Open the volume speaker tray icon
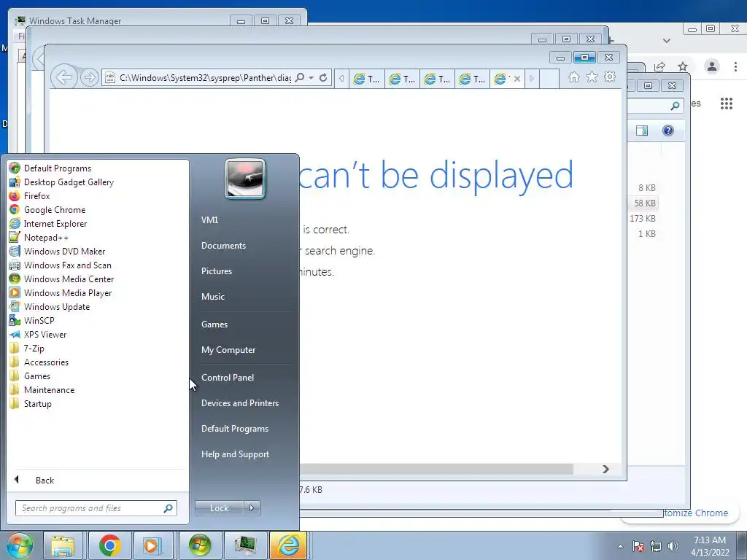747x560 pixels. [673, 546]
